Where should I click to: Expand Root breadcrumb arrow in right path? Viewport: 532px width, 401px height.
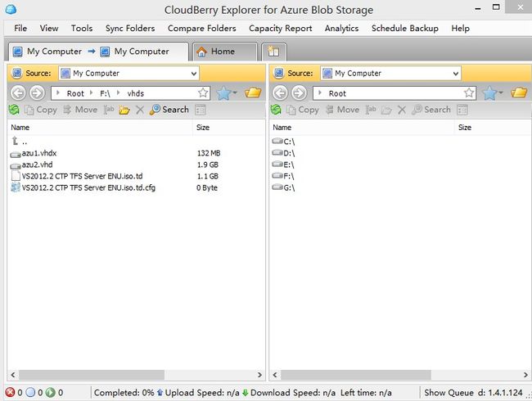click(320, 92)
